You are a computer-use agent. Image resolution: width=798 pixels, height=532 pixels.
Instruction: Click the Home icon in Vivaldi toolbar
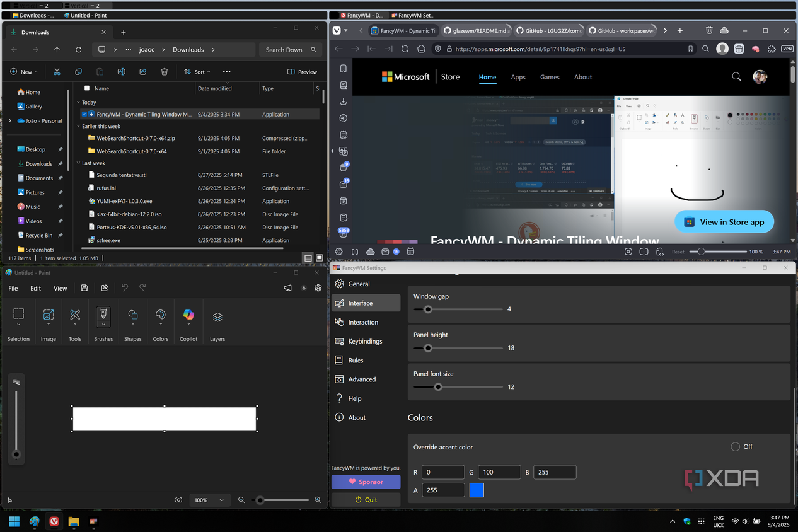(421, 49)
